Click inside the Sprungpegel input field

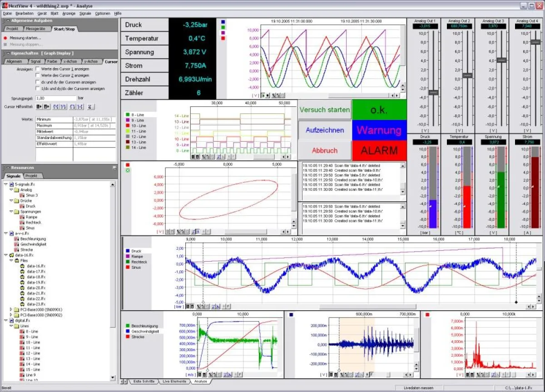click(x=54, y=98)
